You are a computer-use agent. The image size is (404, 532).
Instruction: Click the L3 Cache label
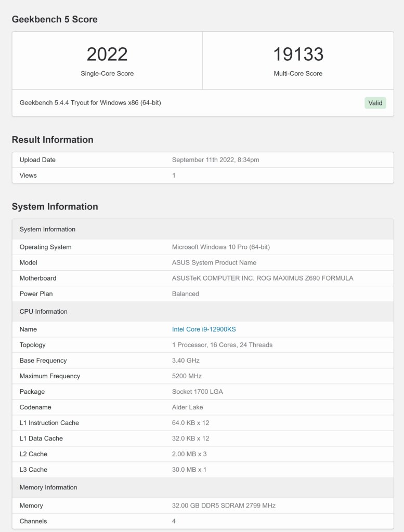(x=33, y=470)
